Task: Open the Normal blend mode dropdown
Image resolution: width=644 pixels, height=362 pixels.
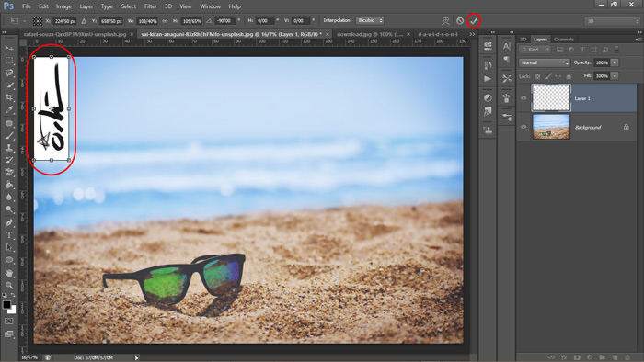Action: [x=545, y=62]
